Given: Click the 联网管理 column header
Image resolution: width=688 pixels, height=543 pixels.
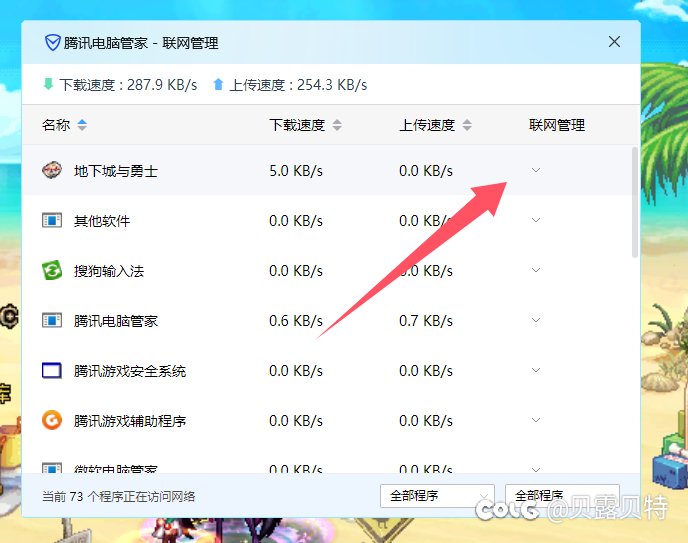Looking at the screenshot, I should pyautogui.click(x=557, y=125).
